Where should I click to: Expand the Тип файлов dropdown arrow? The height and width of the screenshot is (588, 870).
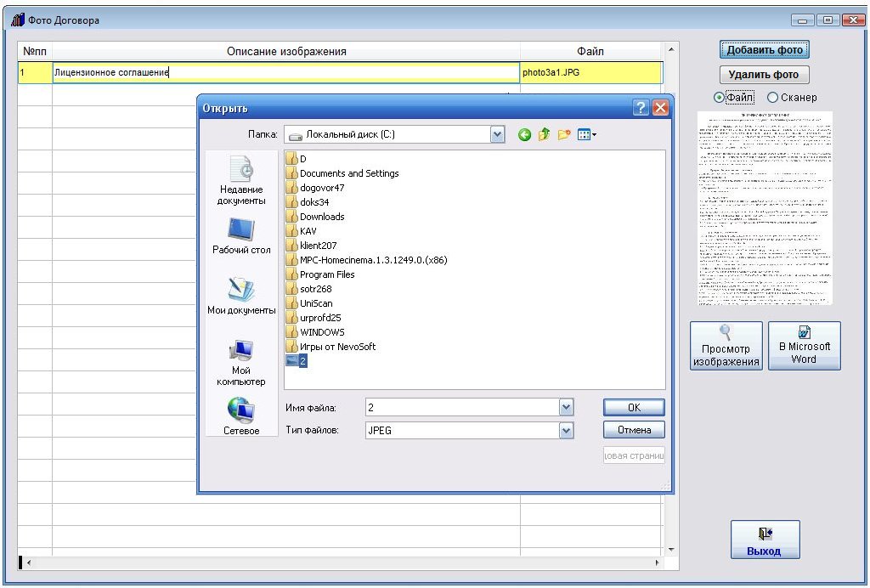click(567, 431)
